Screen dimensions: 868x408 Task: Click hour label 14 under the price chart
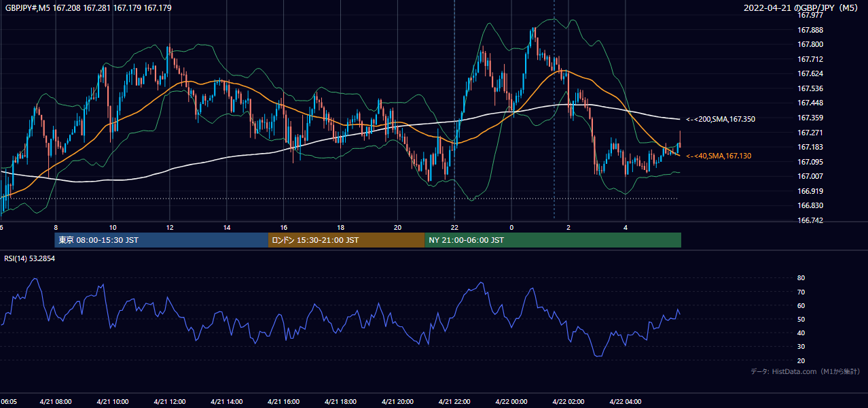(227, 228)
